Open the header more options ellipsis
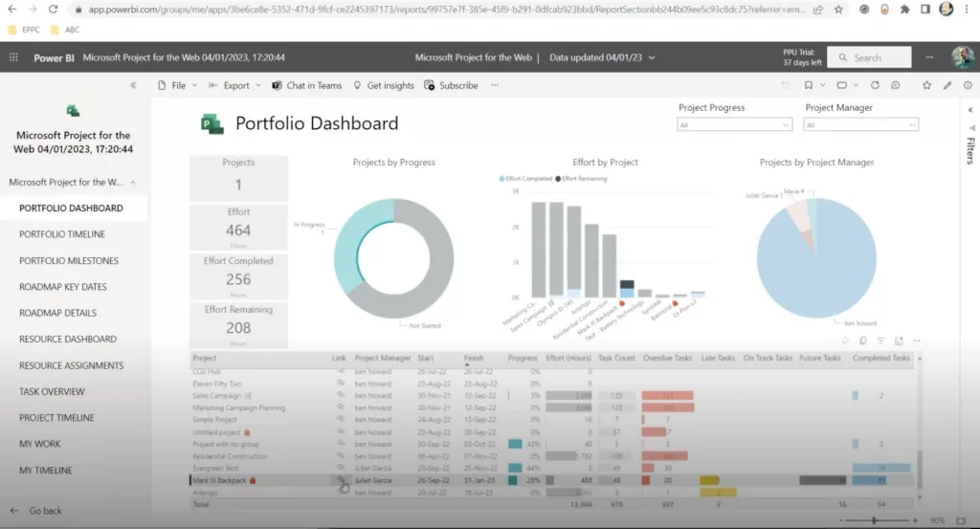 click(929, 57)
